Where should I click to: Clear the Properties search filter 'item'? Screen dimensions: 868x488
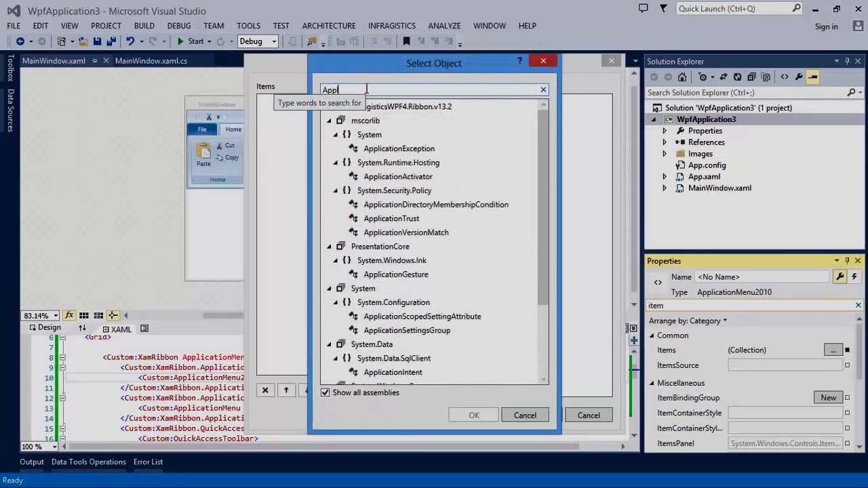coord(858,306)
